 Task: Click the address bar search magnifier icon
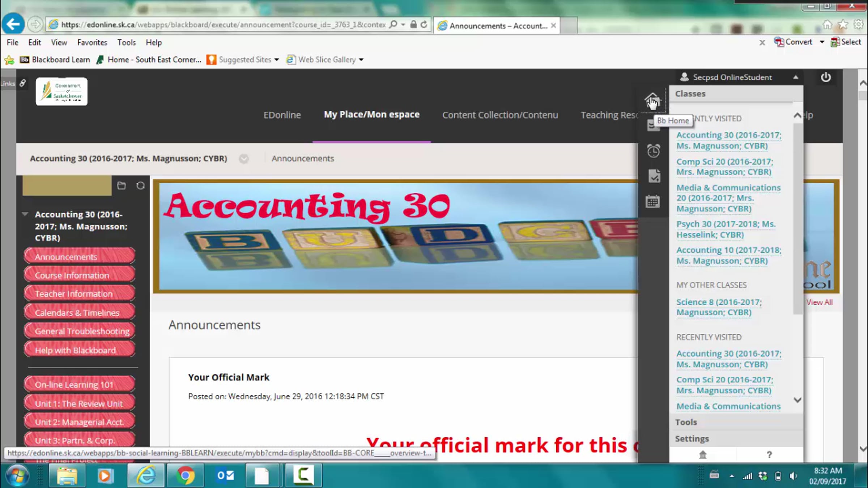[393, 24]
